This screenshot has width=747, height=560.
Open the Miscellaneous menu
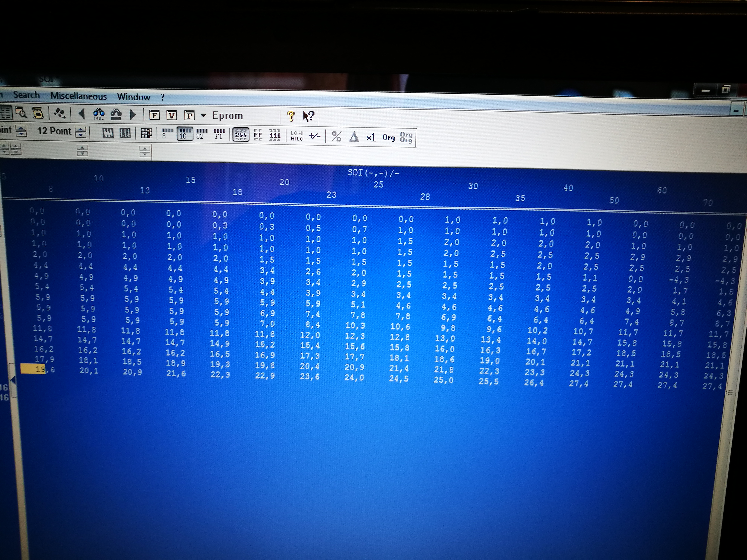(79, 96)
